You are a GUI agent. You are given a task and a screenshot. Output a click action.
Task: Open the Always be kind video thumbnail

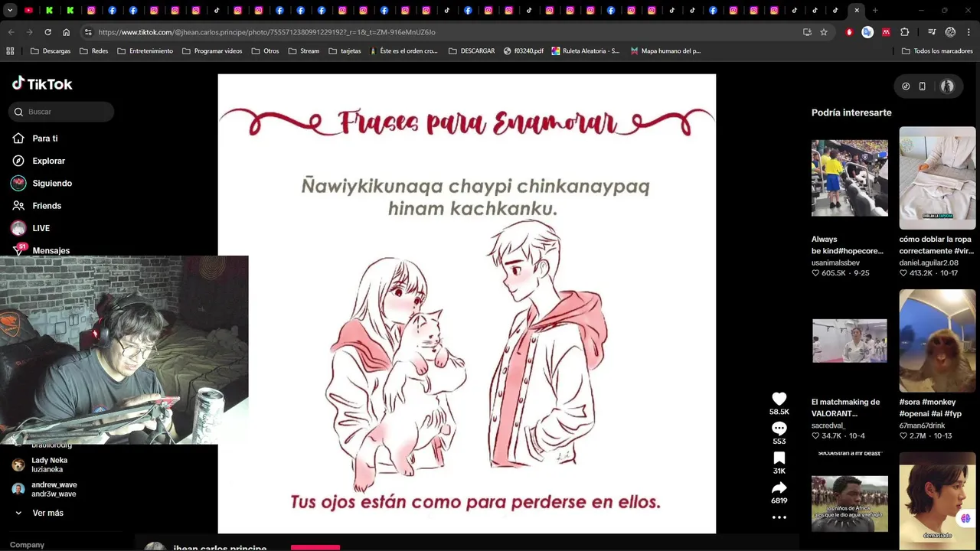coord(850,178)
